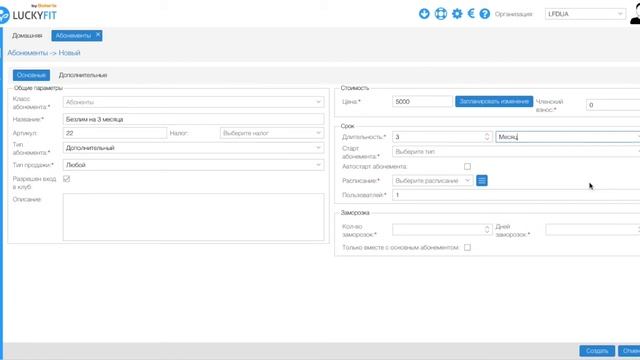This screenshot has height=360, width=640.
Task: Enable Автостарт абонемента checkbox
Action: pos(467,167)
